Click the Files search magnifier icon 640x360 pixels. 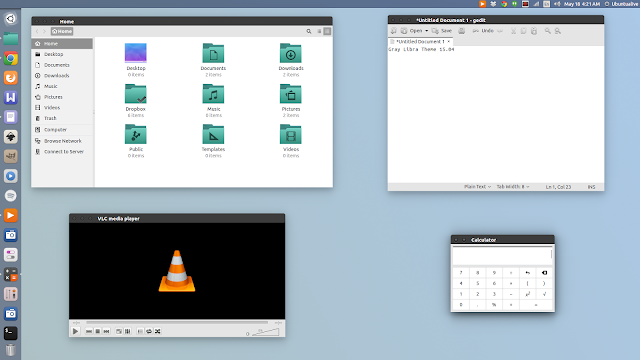309,31
